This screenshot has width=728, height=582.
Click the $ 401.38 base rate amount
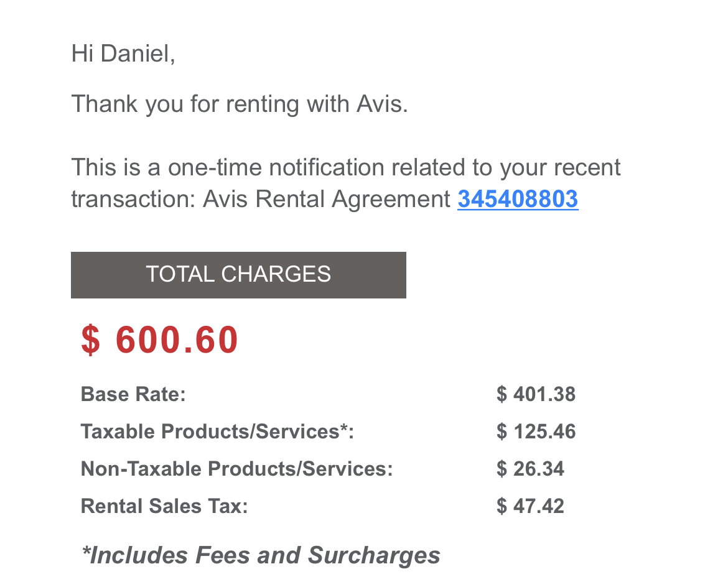tap(536, 394)
